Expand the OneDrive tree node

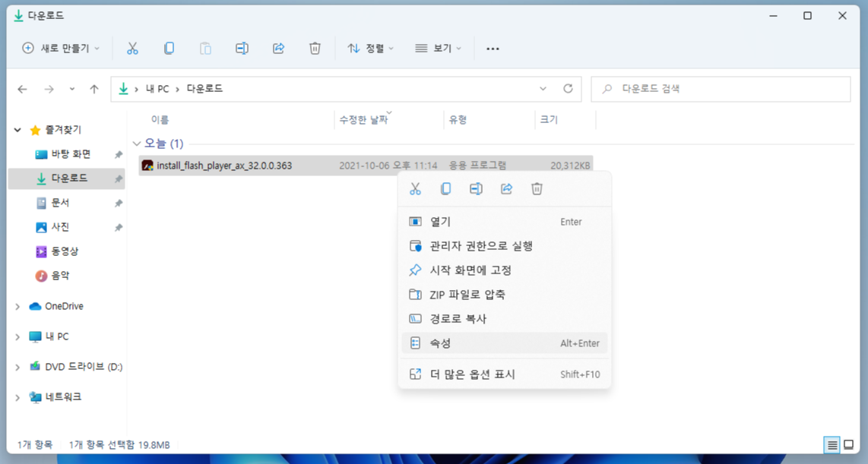17,306
